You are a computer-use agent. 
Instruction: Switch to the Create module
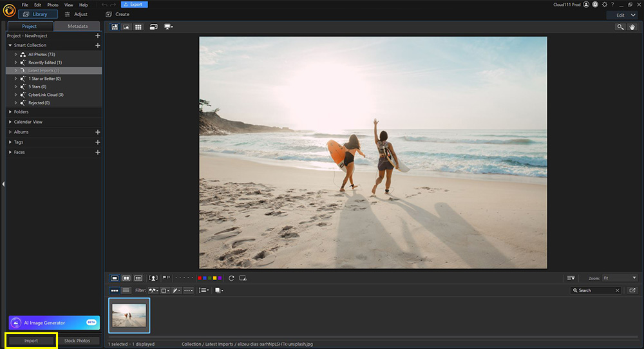(x=118, y=14)
